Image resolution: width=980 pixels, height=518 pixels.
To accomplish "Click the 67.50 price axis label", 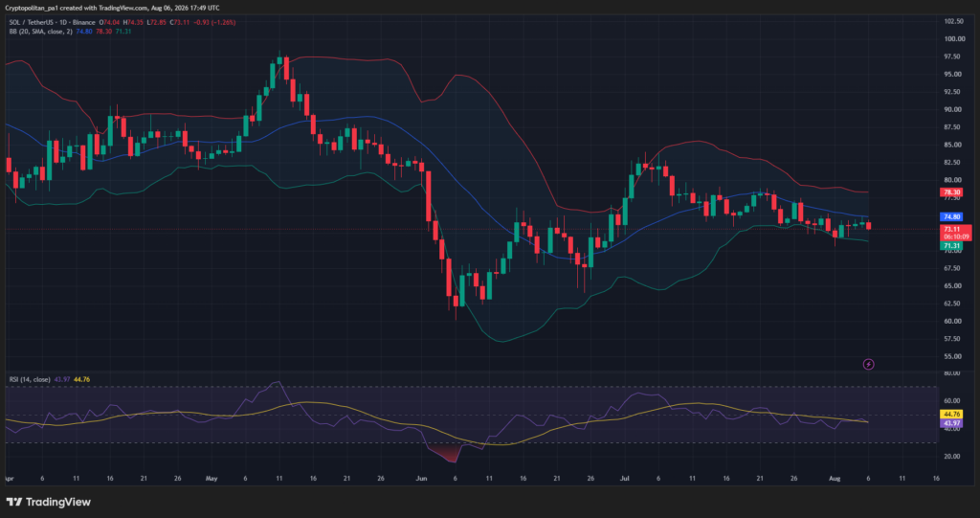I will coord(952,268).
